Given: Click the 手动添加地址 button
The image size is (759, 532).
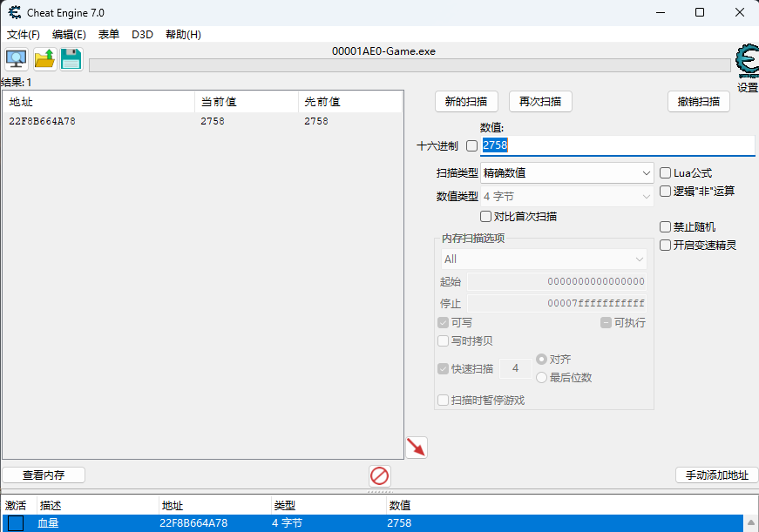Looking at the screenshot, I should click(x=717, y=475).
